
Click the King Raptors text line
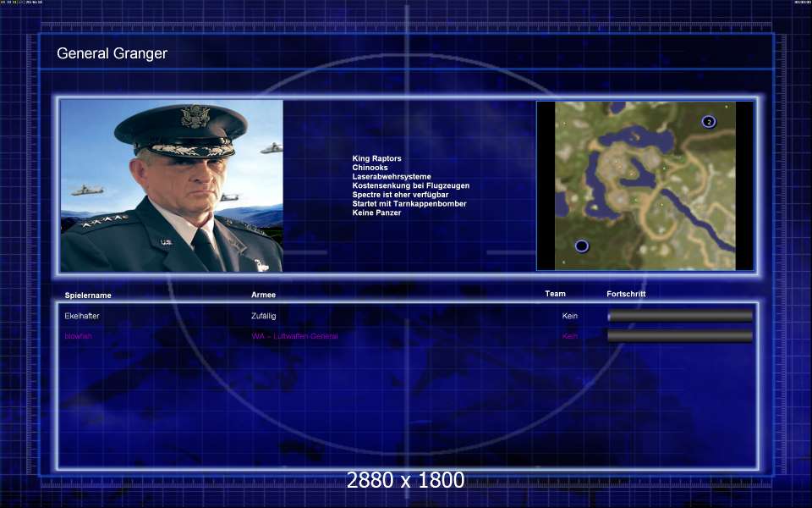click(x=376, y=158)
